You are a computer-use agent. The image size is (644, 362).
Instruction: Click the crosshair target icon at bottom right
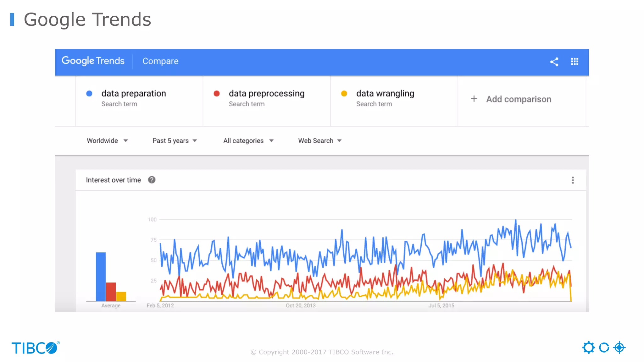coord(619,348)
